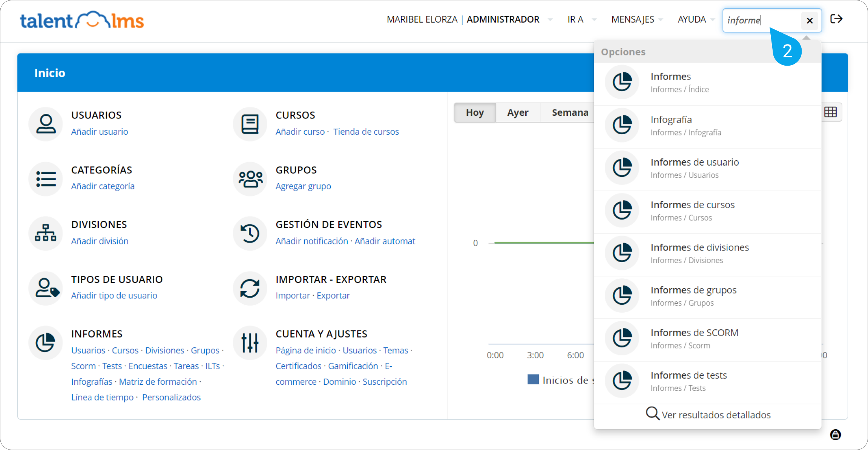Open the Mensajes dropdown menu
Image resolution: width=868 pixels, height=450 pixels.
pyautogui.click(x=637, y=19)
